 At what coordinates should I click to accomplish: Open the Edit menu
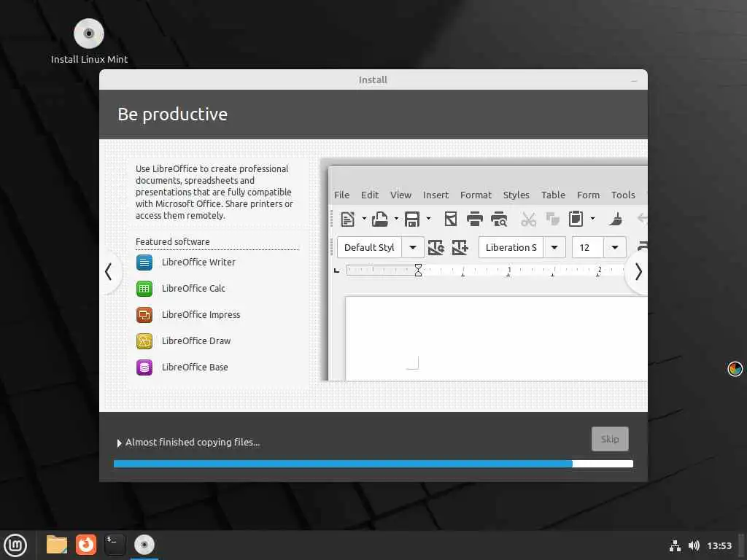pyautogui.click(x=370, y=195)
